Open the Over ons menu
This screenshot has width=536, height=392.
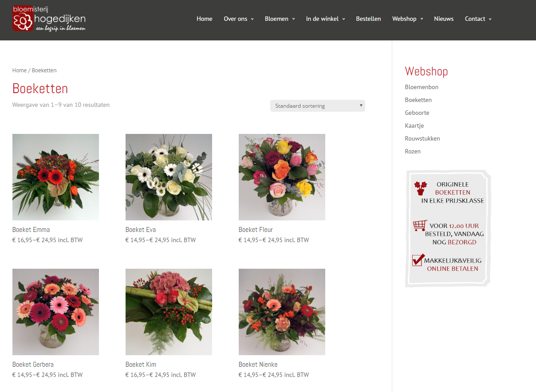point(236,19)
